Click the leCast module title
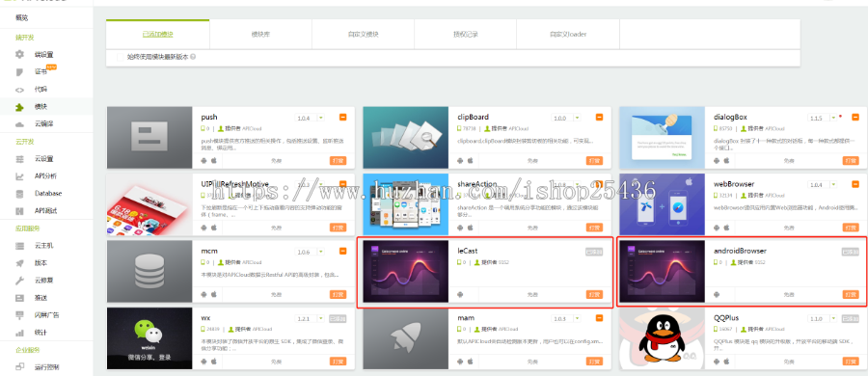Image resolution: width=868 pixels, height=376 pixels. [468, 251]
